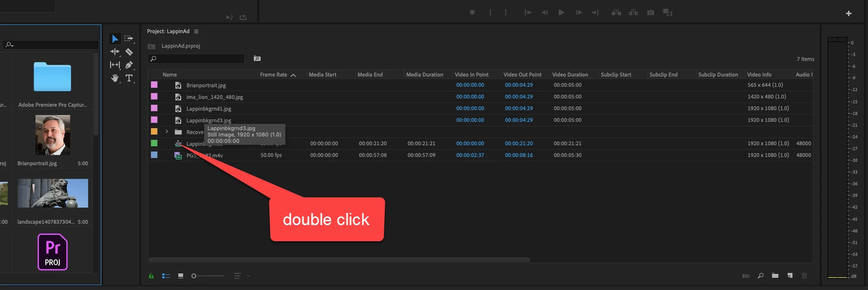Click the Media Duration column header
This screenshot has height=290, width=868.
425,75
